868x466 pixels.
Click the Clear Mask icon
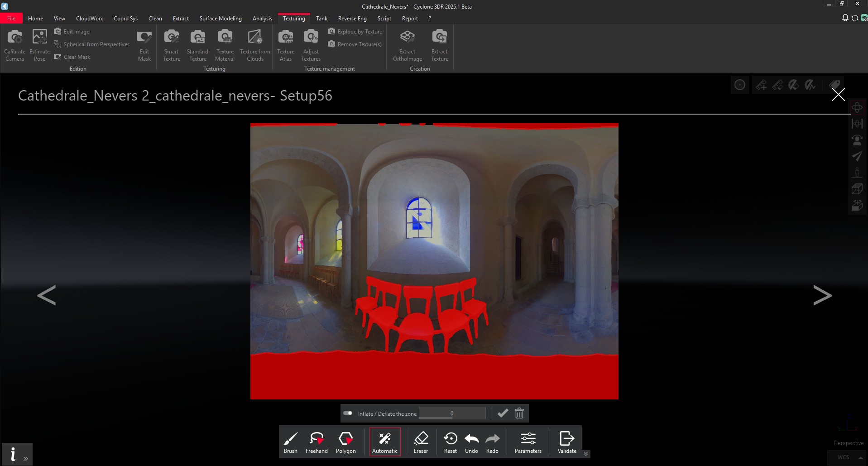point(72,57)
